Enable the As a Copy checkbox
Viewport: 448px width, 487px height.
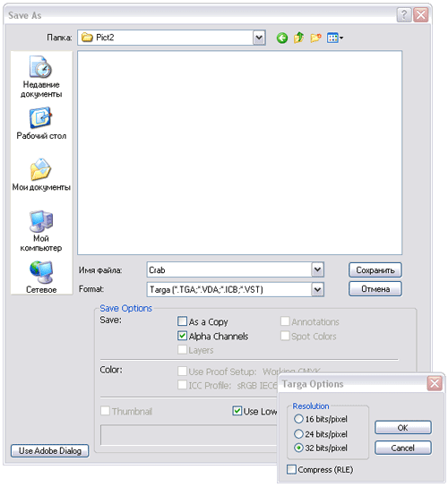click(x=182, y=321)
